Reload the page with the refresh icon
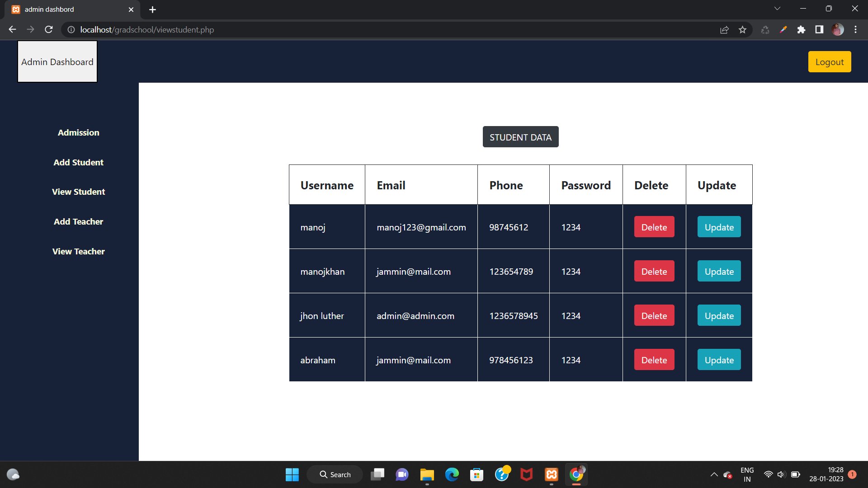Screen dimensions: 868x488 point(48,29)
